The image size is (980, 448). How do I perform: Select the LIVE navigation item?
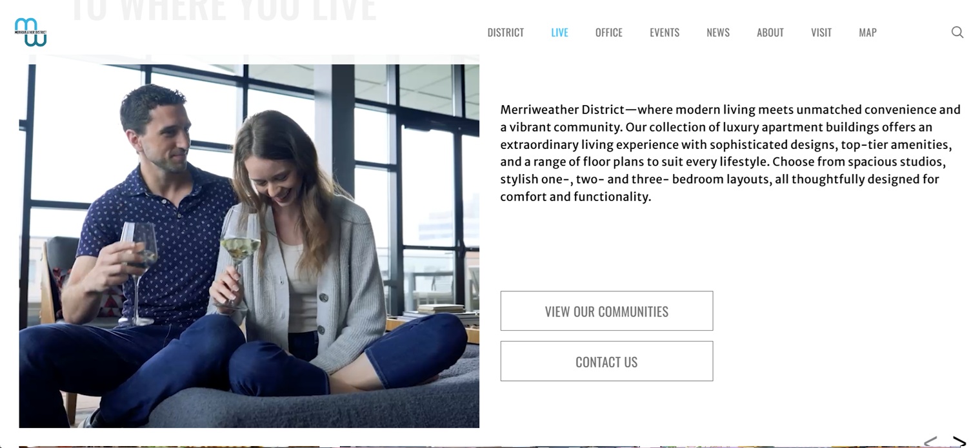(559, 32)
